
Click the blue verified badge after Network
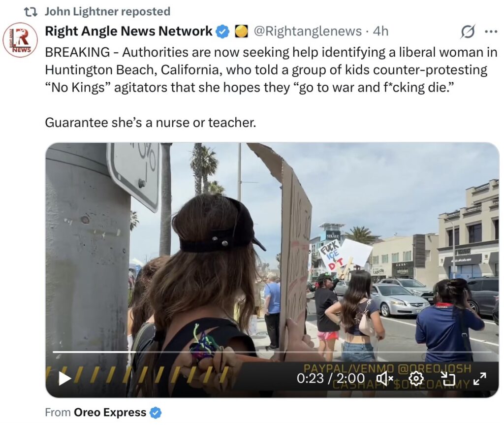(223, 32)
